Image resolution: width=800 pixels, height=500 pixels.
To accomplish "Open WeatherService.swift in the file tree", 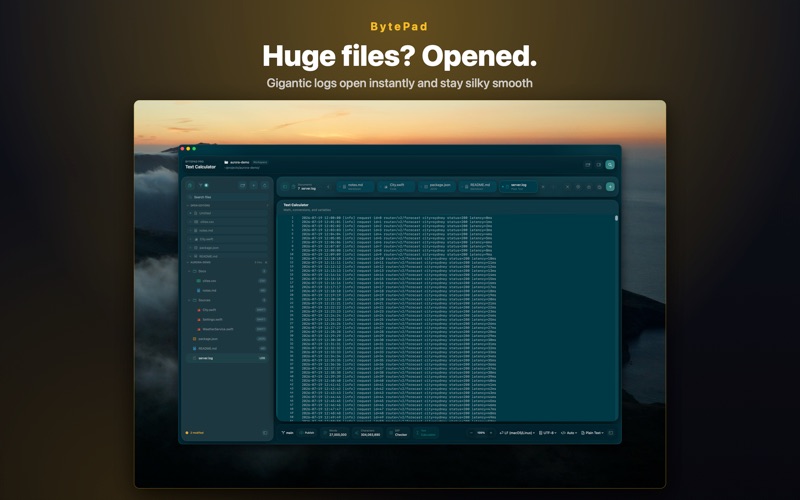I will 228,329.
